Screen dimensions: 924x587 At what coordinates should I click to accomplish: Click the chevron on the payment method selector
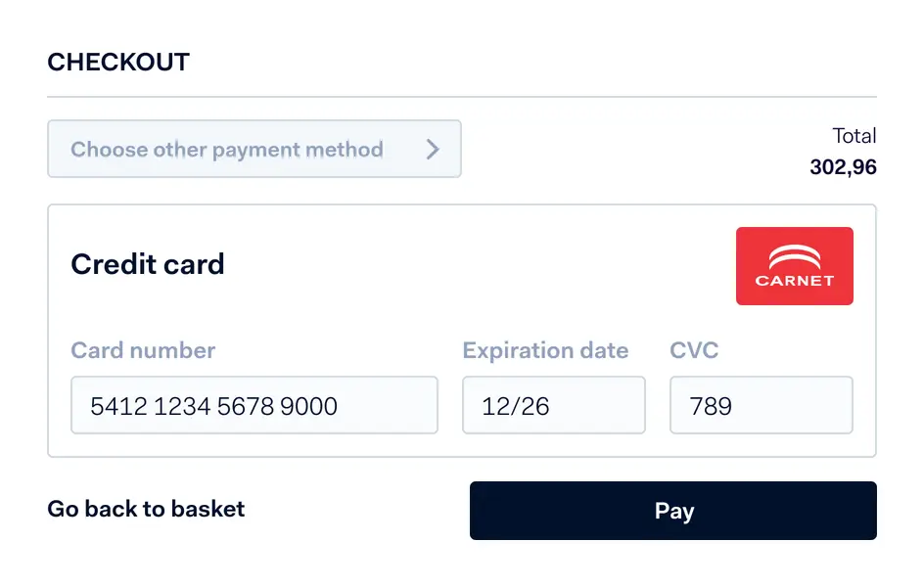432,149
